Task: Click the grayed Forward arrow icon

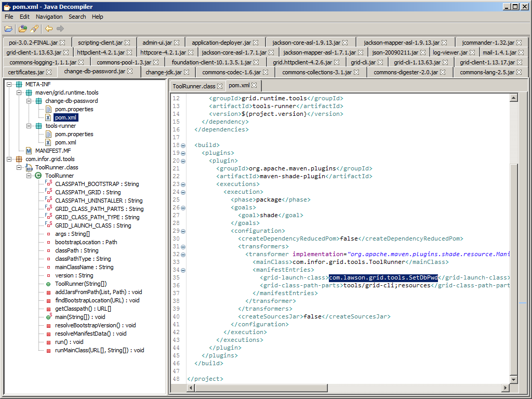Action: (x=60, y=29)
